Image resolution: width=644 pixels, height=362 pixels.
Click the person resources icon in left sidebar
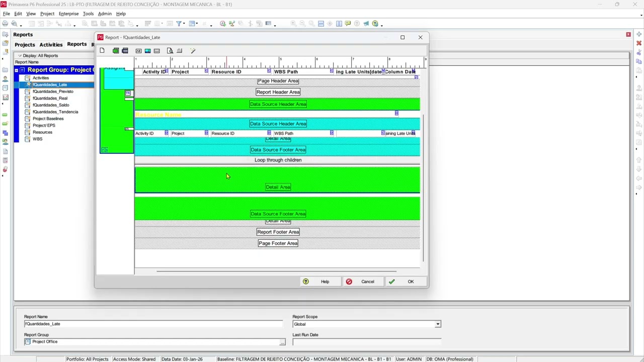pyautogui.click(x=5, y=79)
